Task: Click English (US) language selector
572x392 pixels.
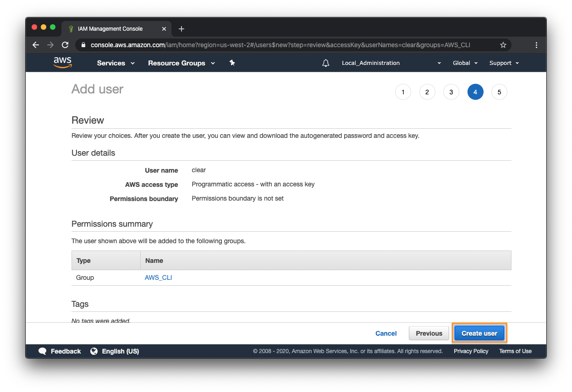Action: 121,351
